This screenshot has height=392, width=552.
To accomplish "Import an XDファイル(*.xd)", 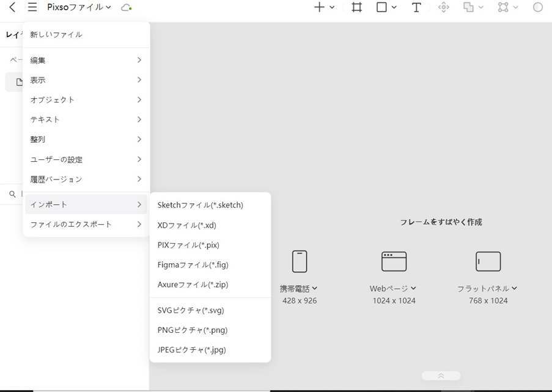I will (x=210, y=225).
